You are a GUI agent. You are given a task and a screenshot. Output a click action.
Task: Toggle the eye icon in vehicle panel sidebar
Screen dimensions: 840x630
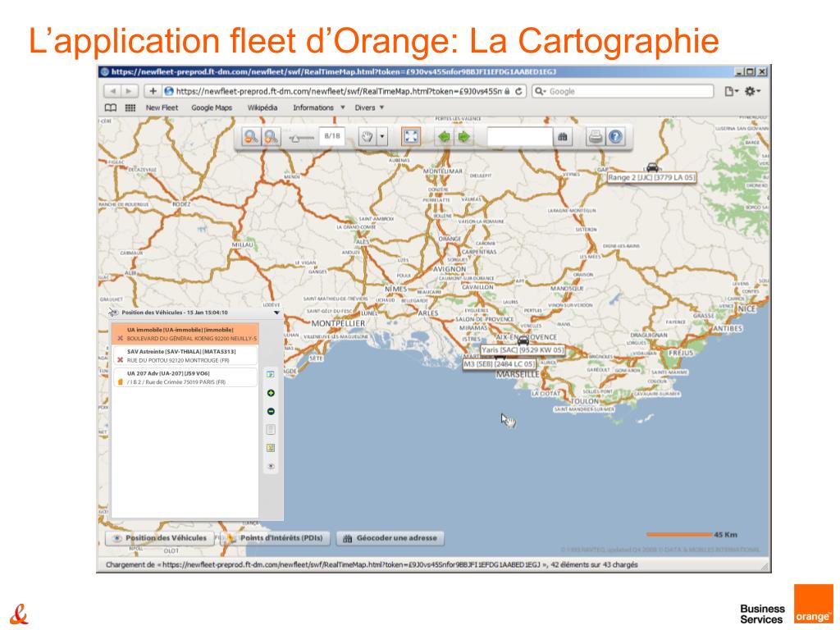[271, 466]
